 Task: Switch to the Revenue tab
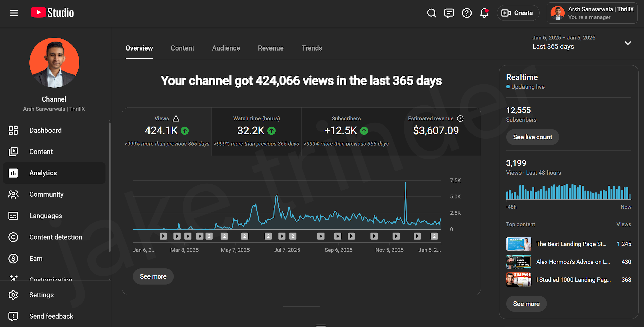pos(270,48)
